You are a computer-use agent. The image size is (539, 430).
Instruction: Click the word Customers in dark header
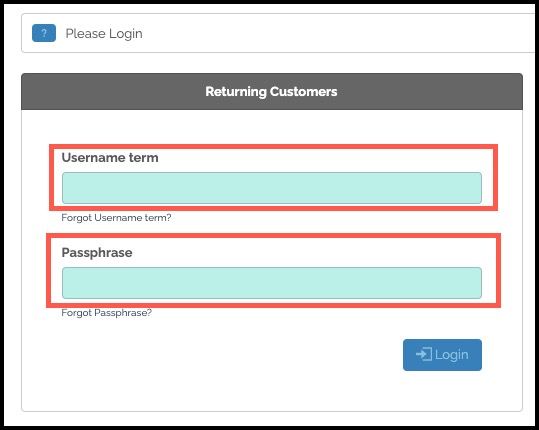point(304,91)
